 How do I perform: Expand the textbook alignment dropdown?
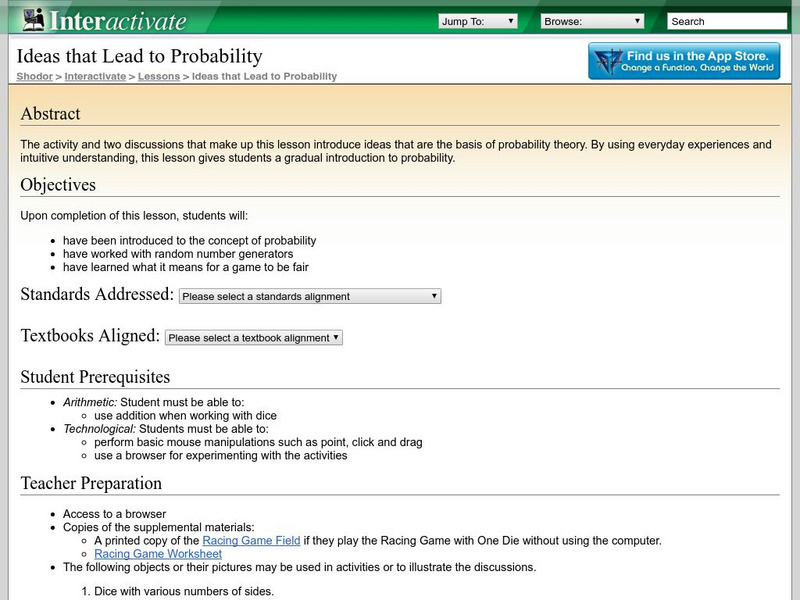[254, 338]
